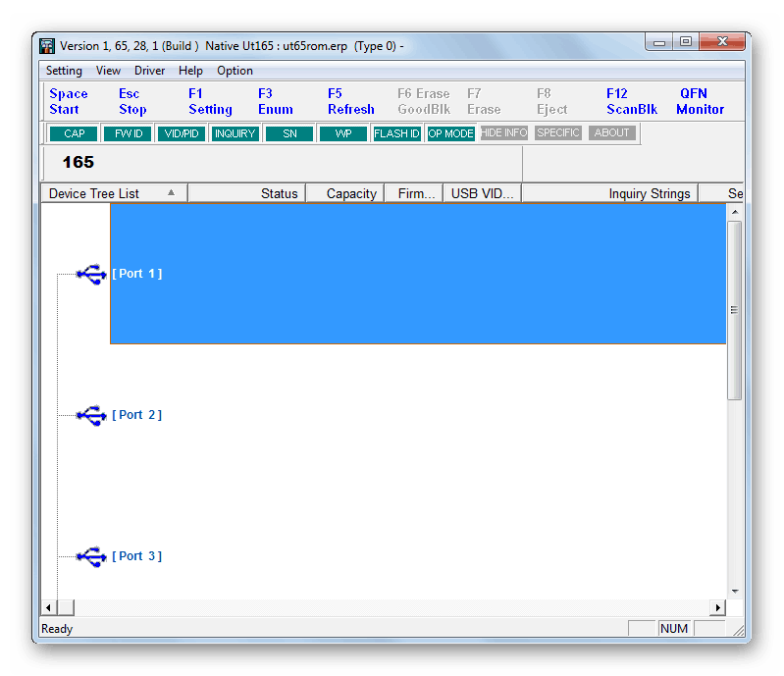The width and height of the screenshot is (784, 676).
Task: Open the Option menu
Action: [235, 71]
